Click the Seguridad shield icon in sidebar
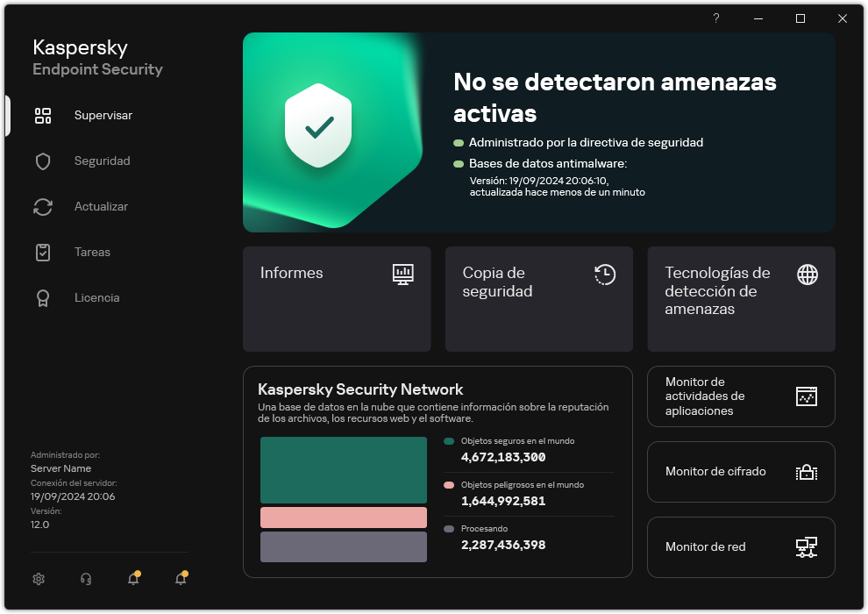The width and height of the screenshot is (868, 614). (x=43, y=161)
